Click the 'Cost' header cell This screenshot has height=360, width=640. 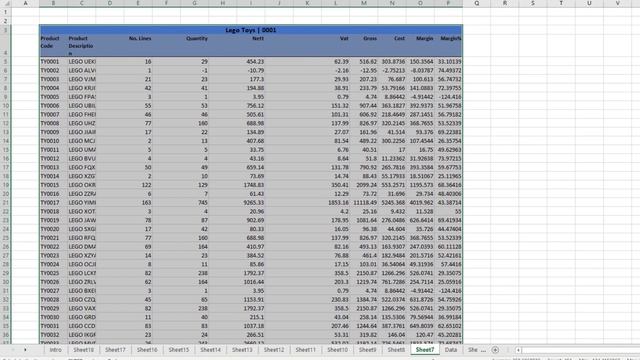coord(392,45)
